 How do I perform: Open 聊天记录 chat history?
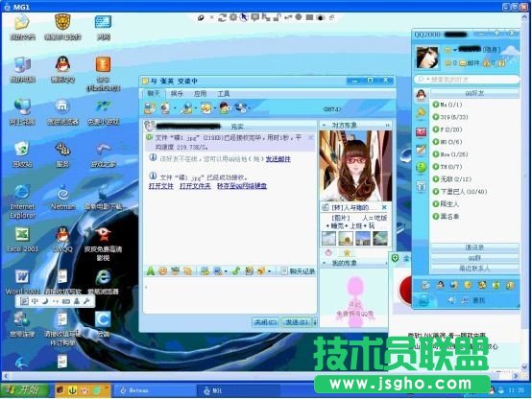pos(299,270)
